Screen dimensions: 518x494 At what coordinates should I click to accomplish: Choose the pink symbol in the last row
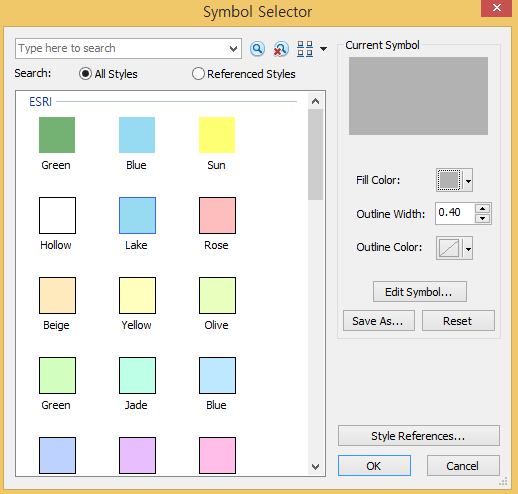[217, 455]
